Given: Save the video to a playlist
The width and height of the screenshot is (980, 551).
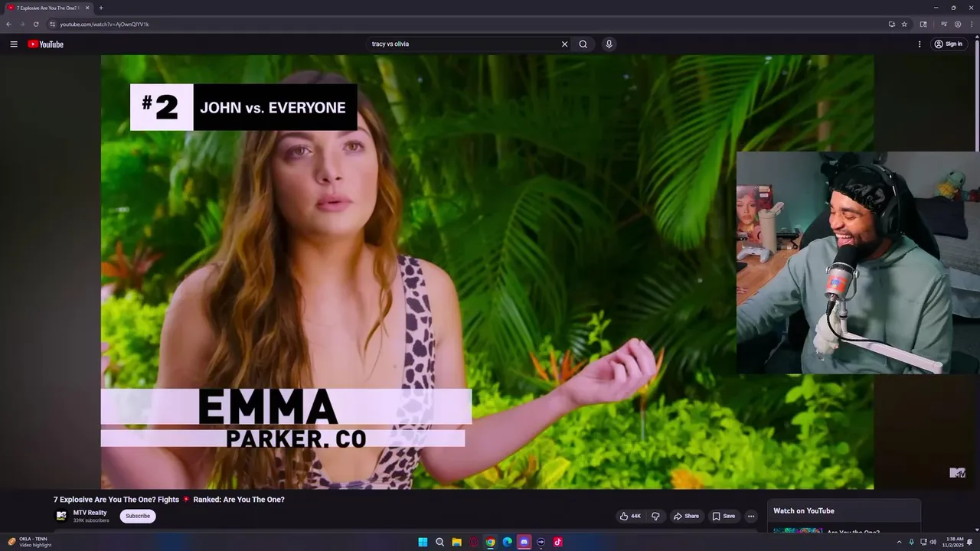Looking at the screenshot, I should (724, 516).
